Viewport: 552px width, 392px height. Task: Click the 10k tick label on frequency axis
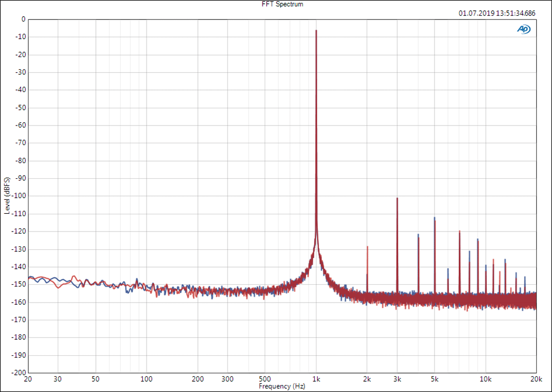click(485, 379)
